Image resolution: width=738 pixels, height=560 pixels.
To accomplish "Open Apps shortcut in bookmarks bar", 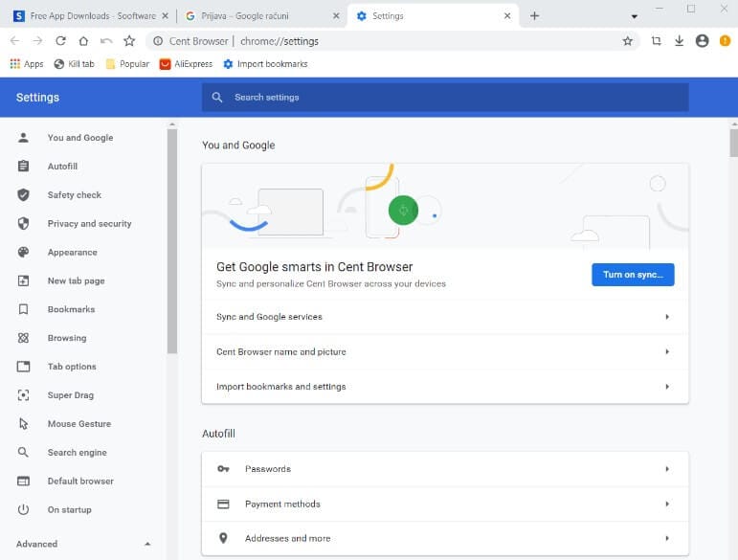I will [x=27, y=64].
